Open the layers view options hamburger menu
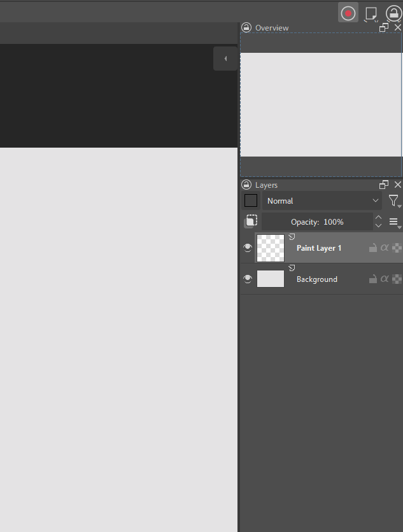The image size is (403, 532). coord(394,222)
